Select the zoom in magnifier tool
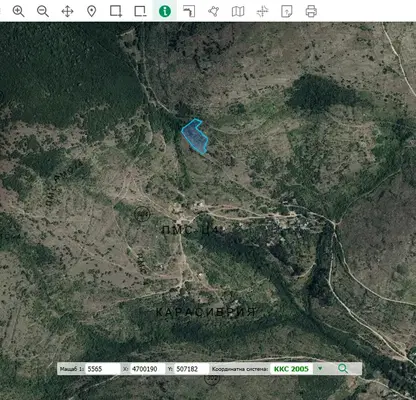Screen dimensions: 416x400 pyautogui.click(x=18, y=11)
